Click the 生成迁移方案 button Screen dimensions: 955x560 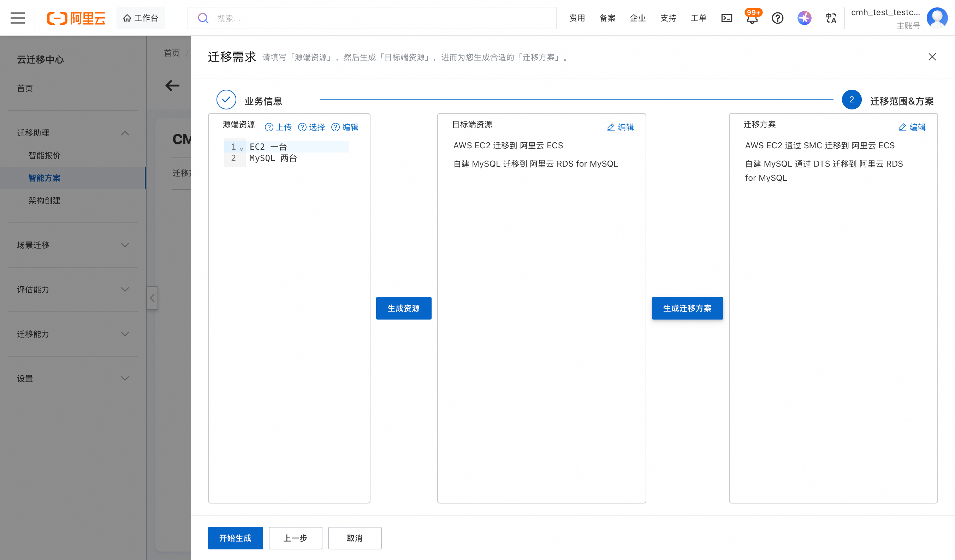pyautogui.click(x=687, y=308)
